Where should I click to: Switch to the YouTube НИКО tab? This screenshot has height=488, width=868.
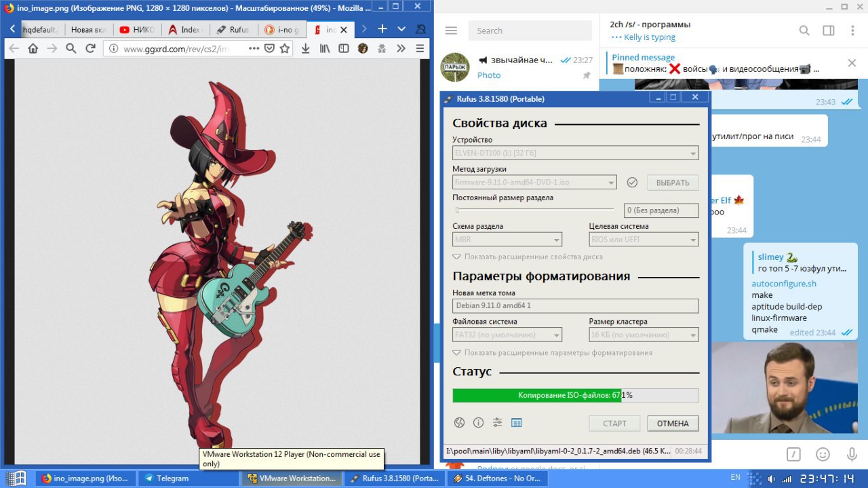coord(137,29)
